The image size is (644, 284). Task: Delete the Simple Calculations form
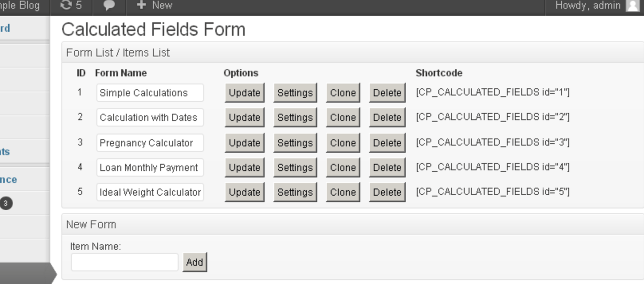click(387, 93)
